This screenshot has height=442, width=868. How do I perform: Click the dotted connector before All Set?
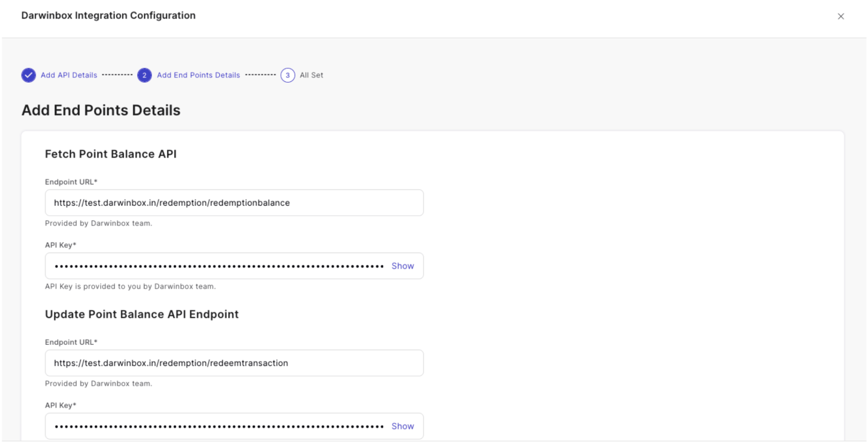coord(260,75)
